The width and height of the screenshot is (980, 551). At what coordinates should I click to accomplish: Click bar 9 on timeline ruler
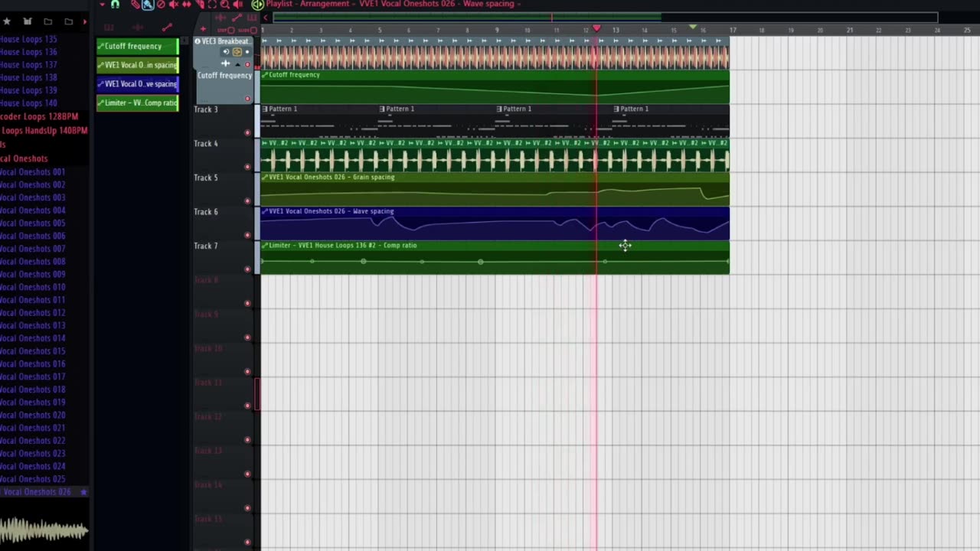click(x=498, y=30)
